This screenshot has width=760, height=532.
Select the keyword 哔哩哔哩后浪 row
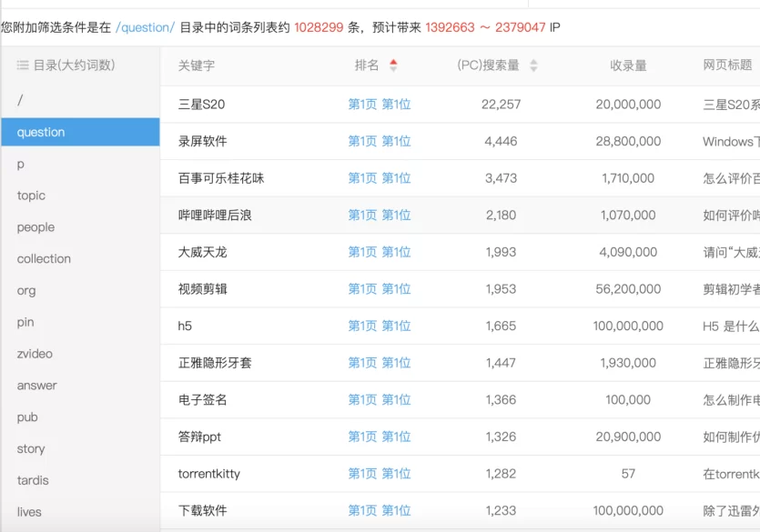tap(215, 216)
